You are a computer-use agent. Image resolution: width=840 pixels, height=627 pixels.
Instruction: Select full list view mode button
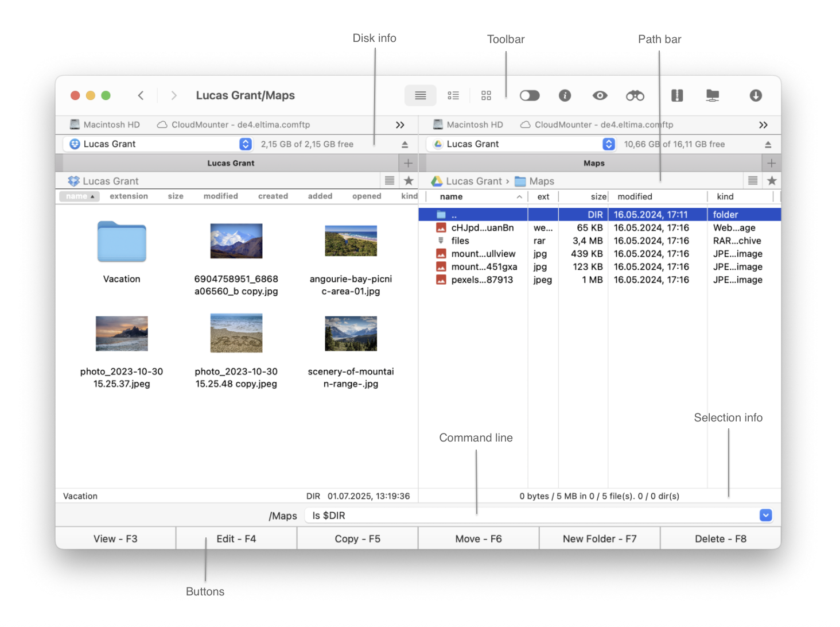point(420,96)
